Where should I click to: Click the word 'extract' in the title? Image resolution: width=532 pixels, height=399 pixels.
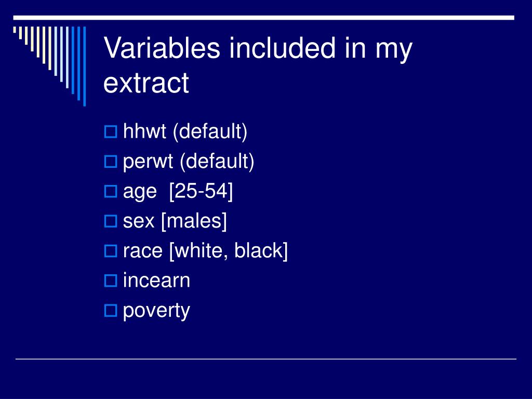(146, 83)
